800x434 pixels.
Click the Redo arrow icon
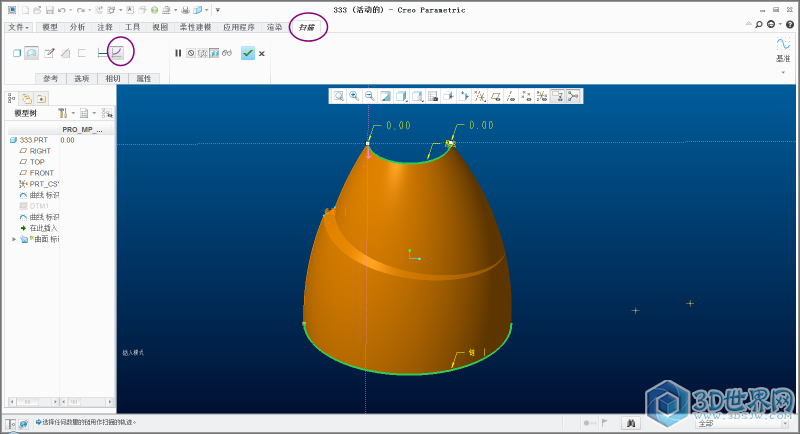(81, 10)
